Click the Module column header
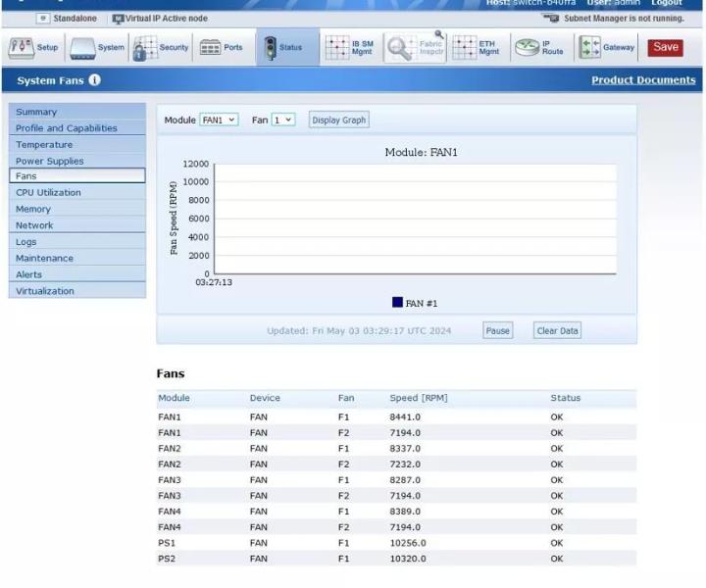The height and width of the screenshot is (588, 706). (174, 398)
